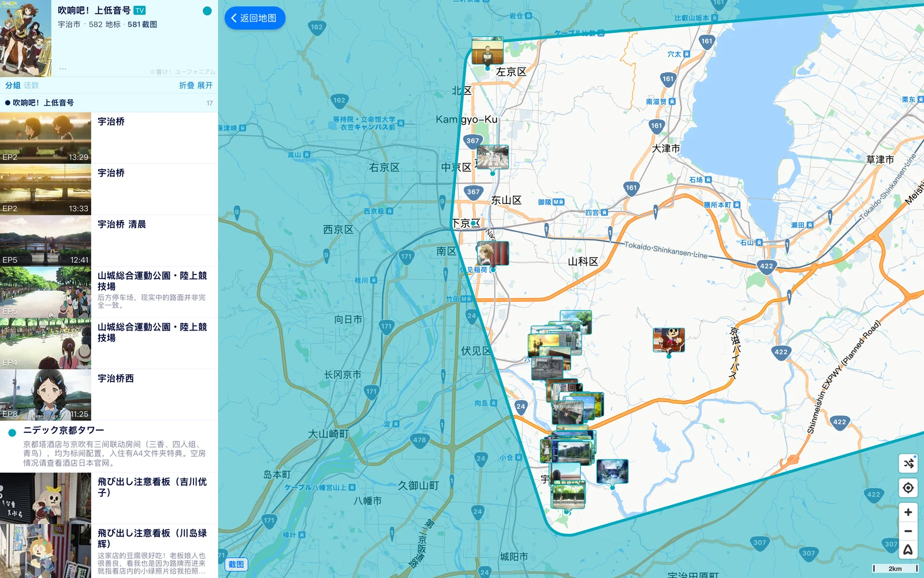Reset map bearing with compass arrow
Image resolution: width=924 pixels, height=578 pixels.
click(x=908, y=550)
